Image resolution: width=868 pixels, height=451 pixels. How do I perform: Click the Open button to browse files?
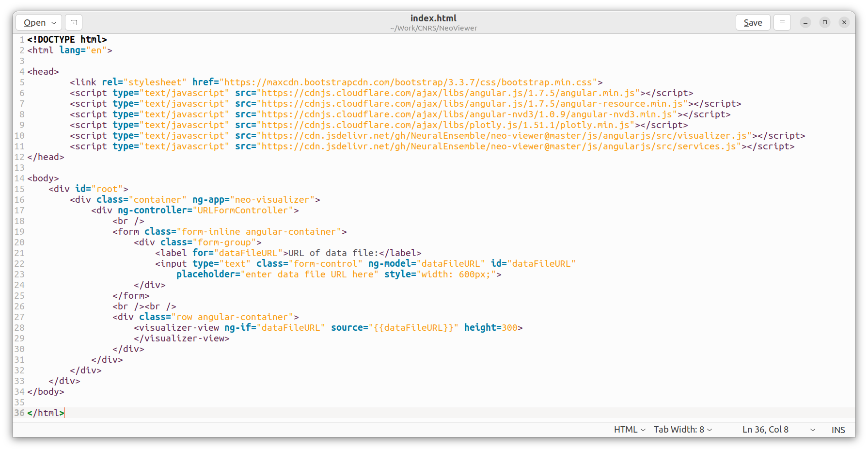click(34, 22)
